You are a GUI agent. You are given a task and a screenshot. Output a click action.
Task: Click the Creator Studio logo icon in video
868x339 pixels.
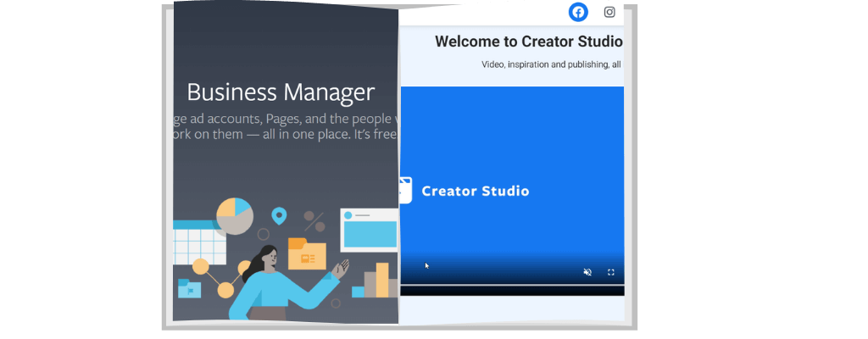click(406, 191)
